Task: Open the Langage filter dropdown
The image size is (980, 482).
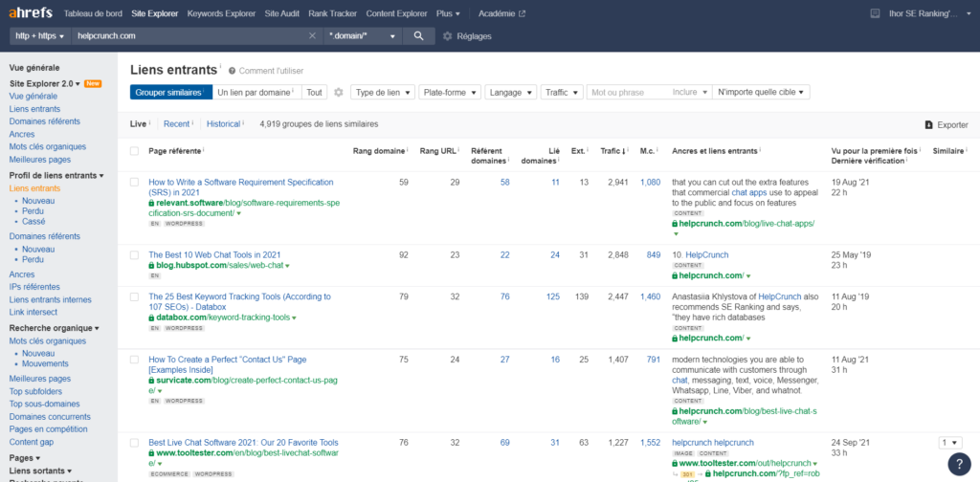Action: pos(511,93)
